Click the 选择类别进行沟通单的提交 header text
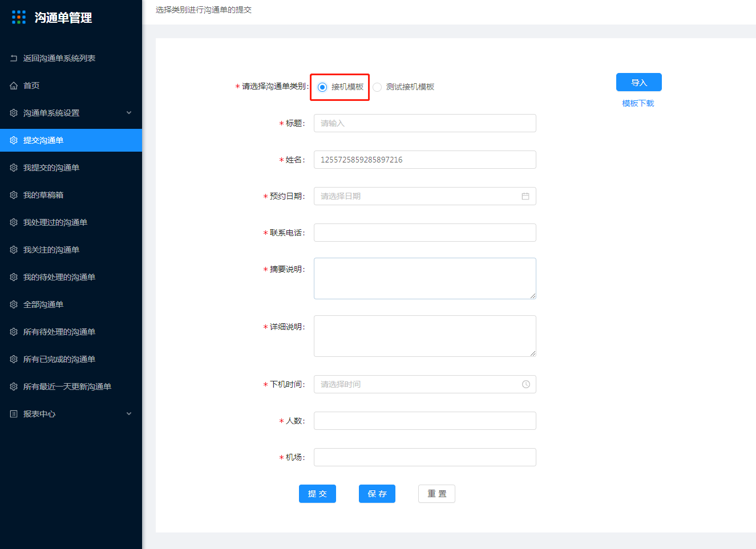The height and width of the screenshot is (549, 756). [x=204, y=10]
